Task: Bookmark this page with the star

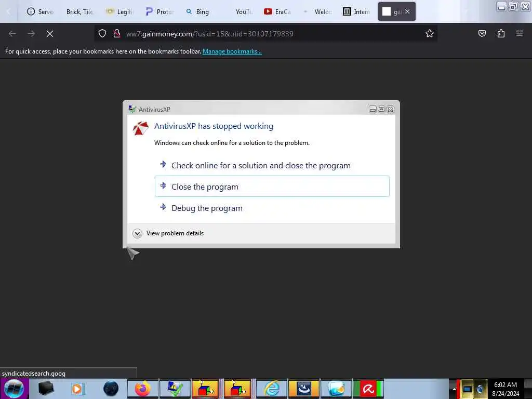Action: point(430,34)
